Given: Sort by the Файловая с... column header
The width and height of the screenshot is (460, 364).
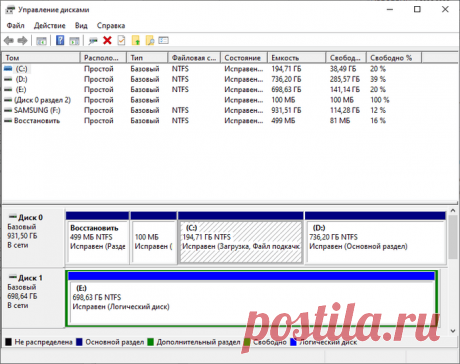Looking at the screenshot, I should tap(194, 58).
